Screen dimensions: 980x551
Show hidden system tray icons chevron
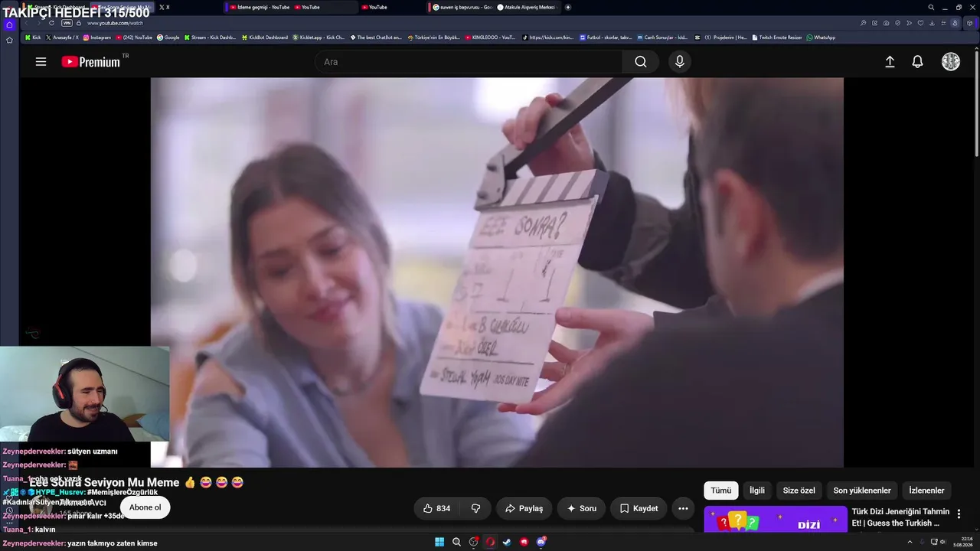click(910, 542)
